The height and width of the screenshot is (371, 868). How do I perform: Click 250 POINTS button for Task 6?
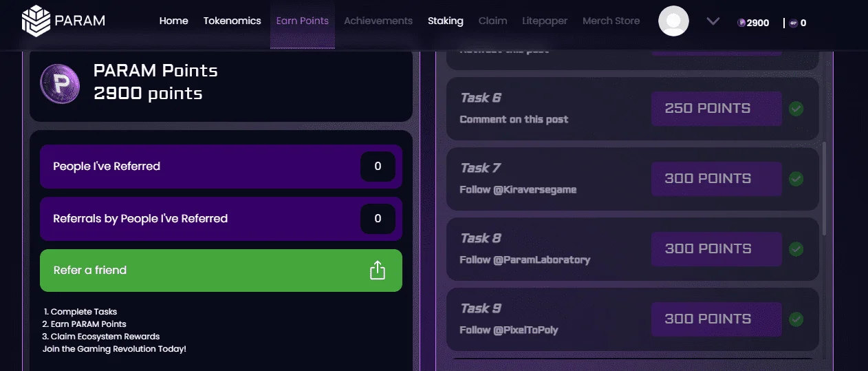point(716,109)
